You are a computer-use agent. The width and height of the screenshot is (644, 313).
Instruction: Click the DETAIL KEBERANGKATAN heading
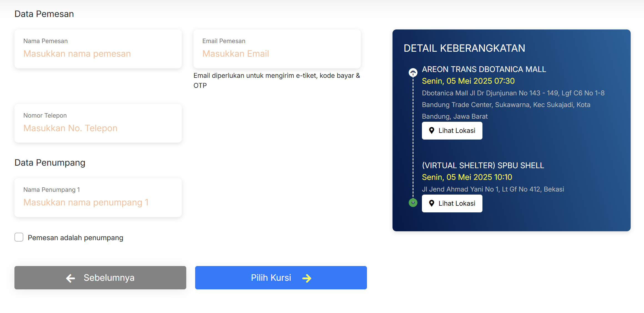tap(464, 48)
